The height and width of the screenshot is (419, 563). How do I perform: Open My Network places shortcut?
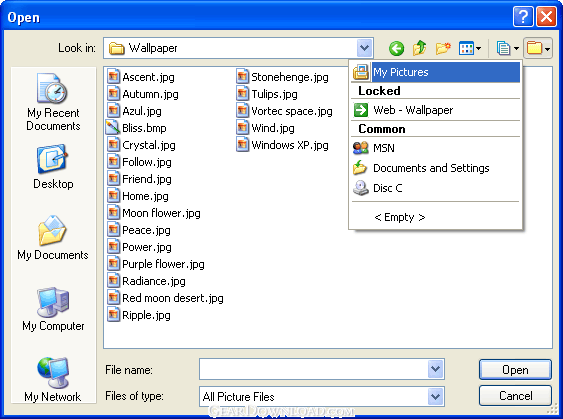point(53,380)
